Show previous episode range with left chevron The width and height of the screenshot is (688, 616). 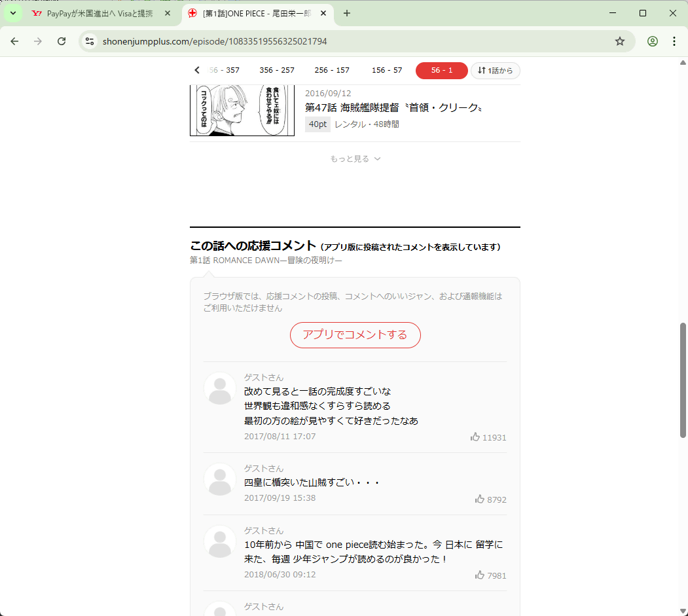[197, 70]
